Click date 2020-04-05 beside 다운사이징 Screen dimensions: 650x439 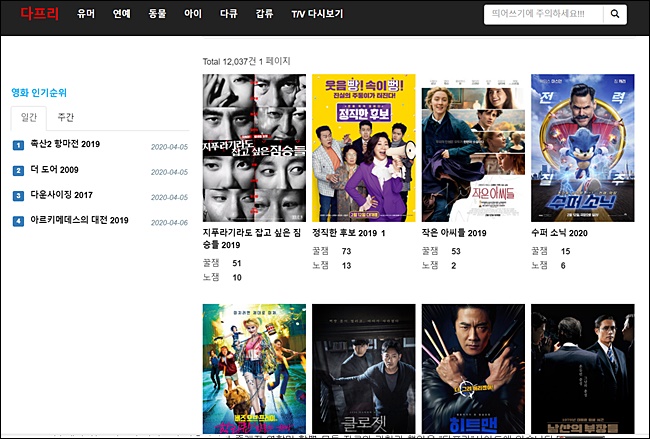tap(169, 197)
